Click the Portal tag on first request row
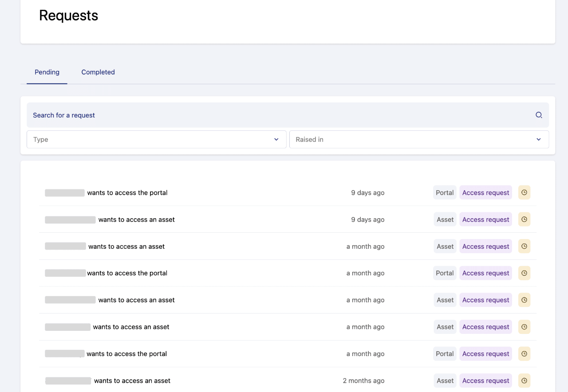568x392 pixels. (x=445, y=193)
